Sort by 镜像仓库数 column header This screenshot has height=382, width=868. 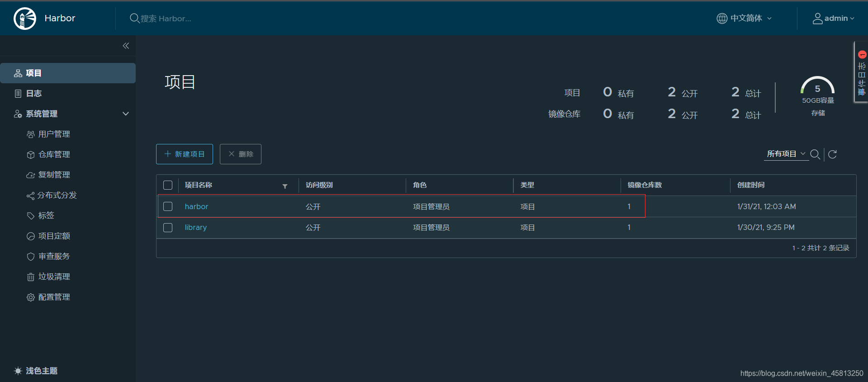(x=645, y=185)
